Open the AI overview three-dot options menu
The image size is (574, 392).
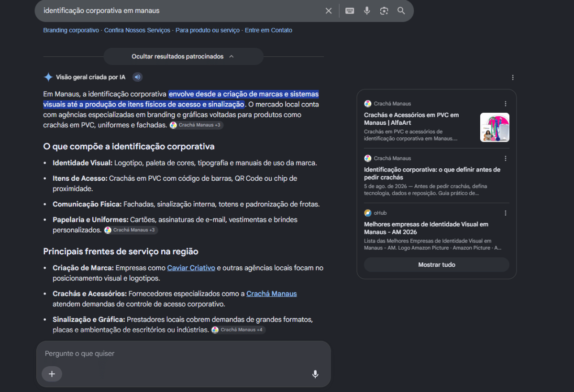513,77
